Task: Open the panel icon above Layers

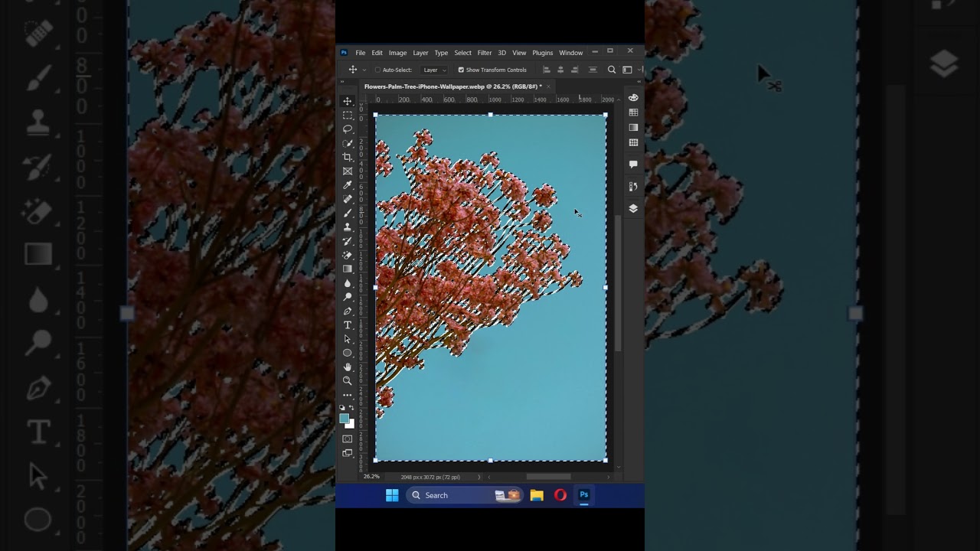Action: [x=633, y=186]
